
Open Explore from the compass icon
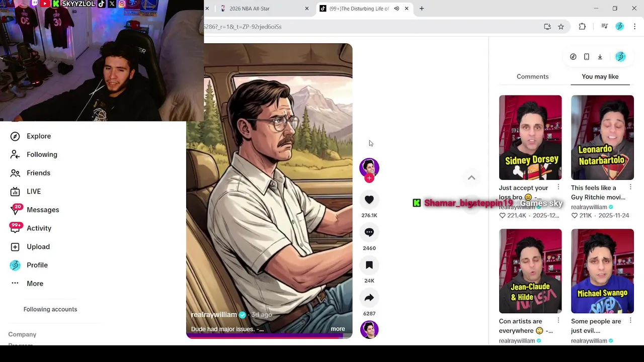point(15,136)
